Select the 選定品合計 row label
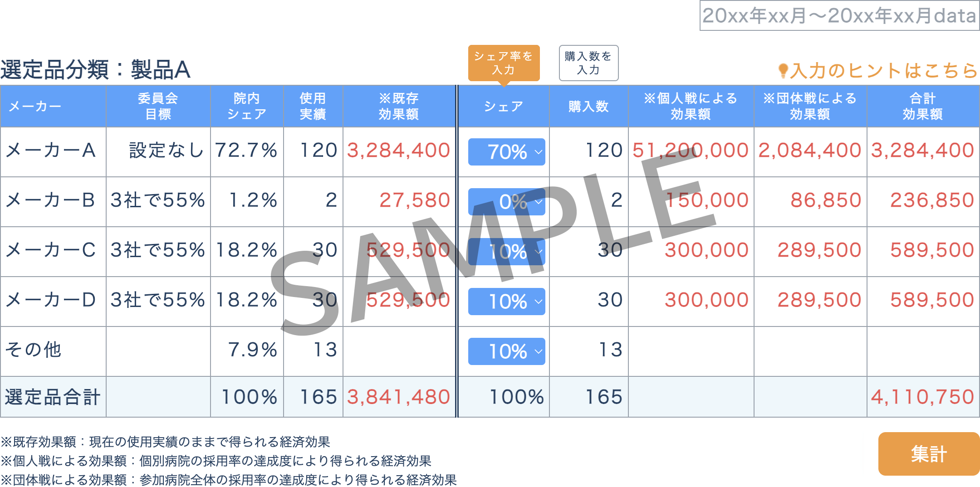This screenshot has width=980, height=487. point(53,397)
